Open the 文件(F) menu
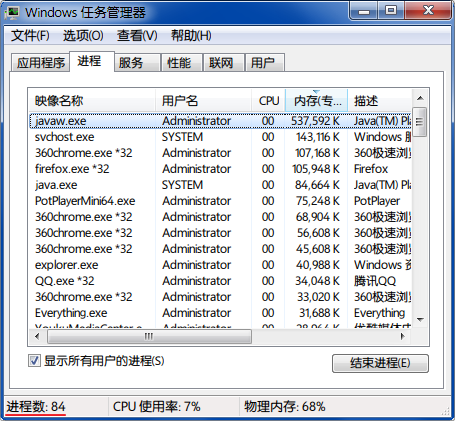 pyautogui.click(x=30, y=35)
